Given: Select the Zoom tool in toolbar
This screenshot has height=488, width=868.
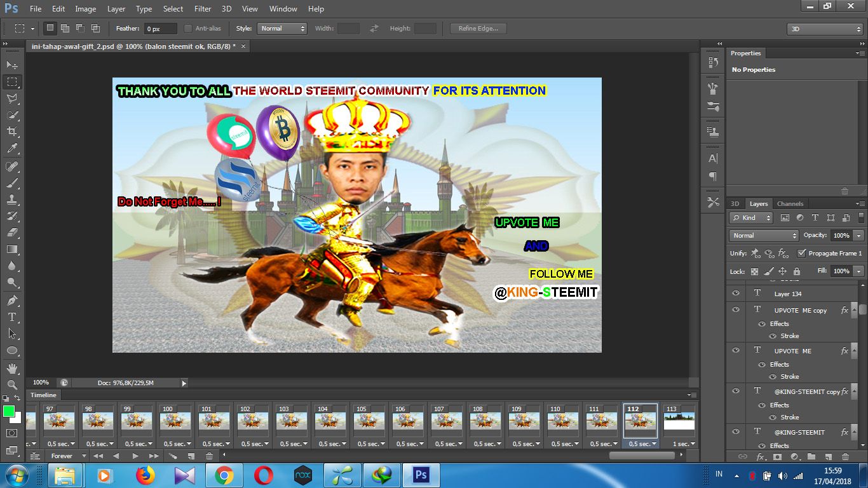Looking at the screenshot, I should click(12, 384).
